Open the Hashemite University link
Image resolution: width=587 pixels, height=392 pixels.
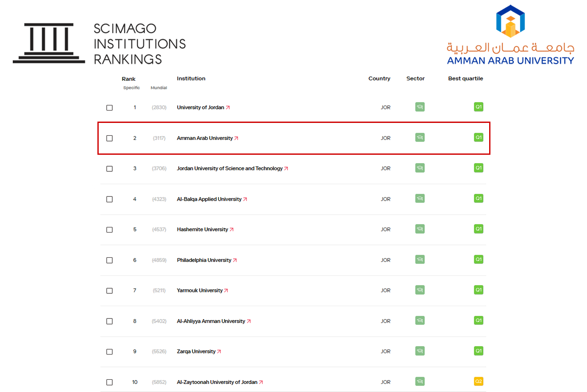[x=205, y=230]
